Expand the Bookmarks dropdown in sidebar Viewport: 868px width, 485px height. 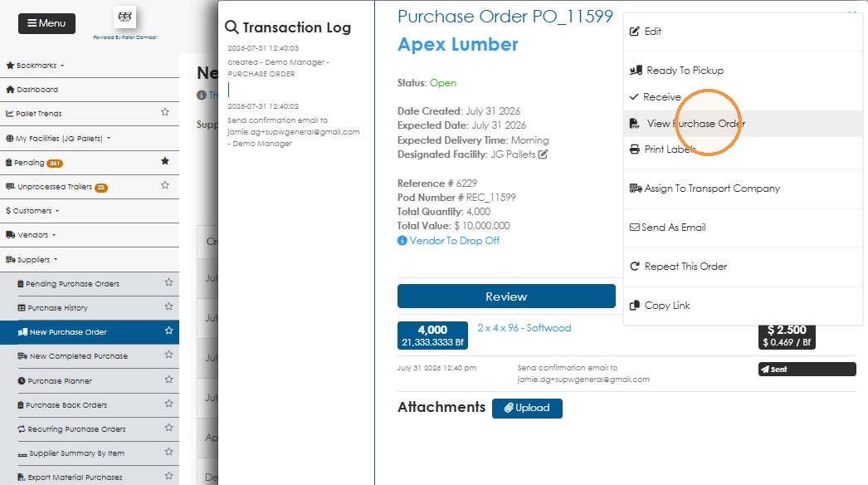35,66
